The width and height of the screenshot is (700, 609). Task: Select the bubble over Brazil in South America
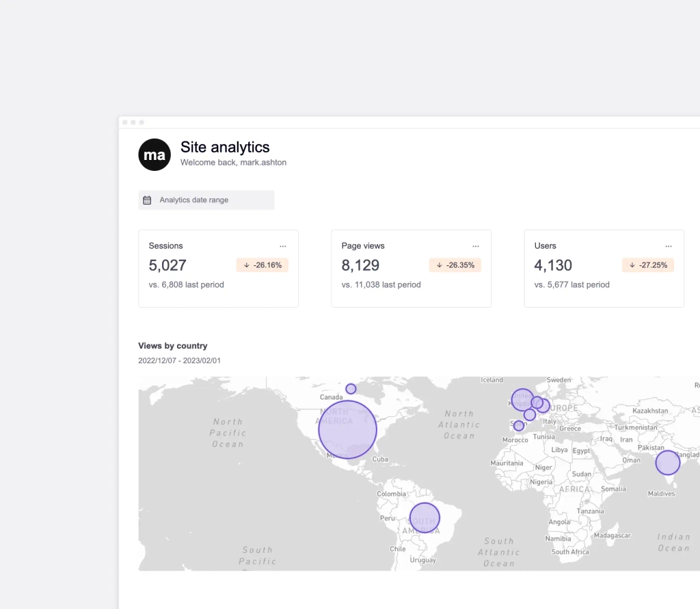[x=425, y=517]
